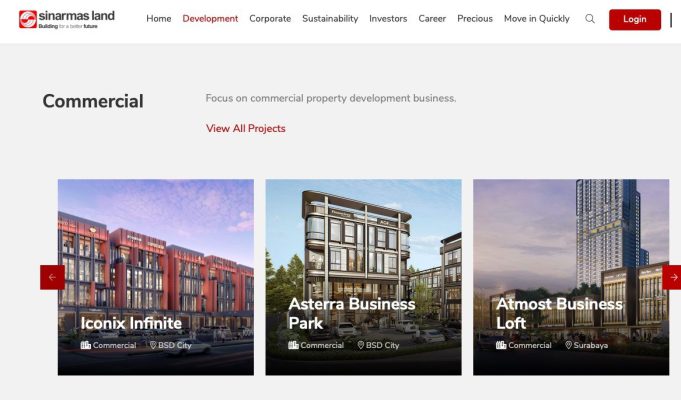Image resolution: width=681 pixels, height=400 pixels.
Task: Select Move in Quickly
Action: (x=537, y=19)
